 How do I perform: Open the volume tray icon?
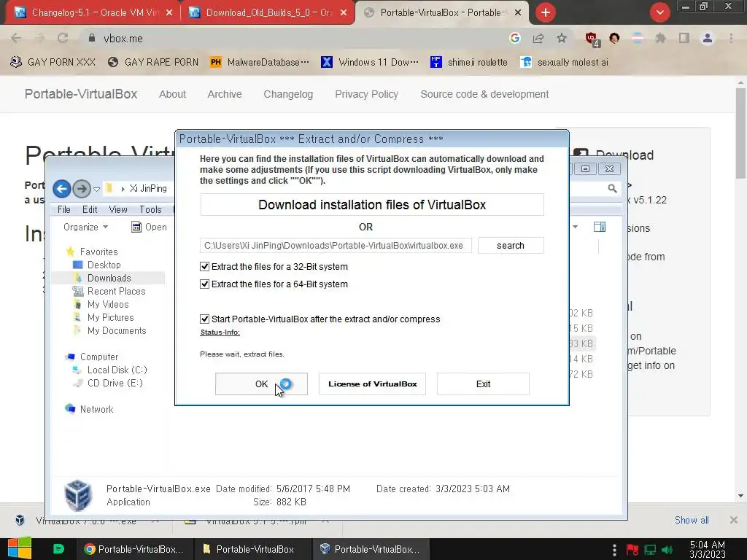(x=668, y=550)
